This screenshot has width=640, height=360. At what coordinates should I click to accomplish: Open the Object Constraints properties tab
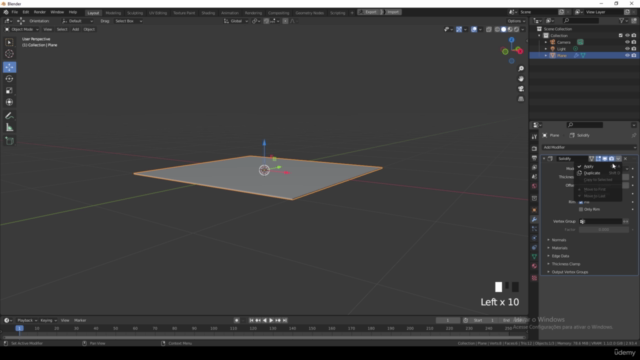[x=534, y=247]
